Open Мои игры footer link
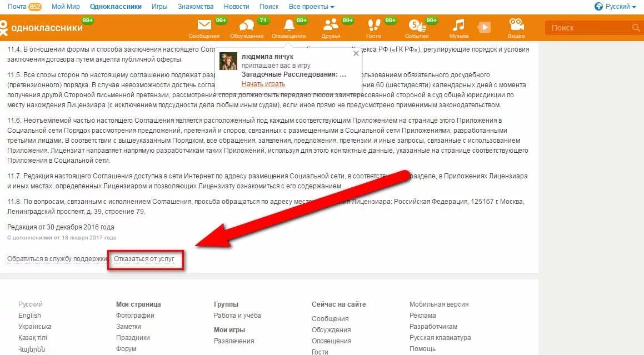 [x=229, y=330]
